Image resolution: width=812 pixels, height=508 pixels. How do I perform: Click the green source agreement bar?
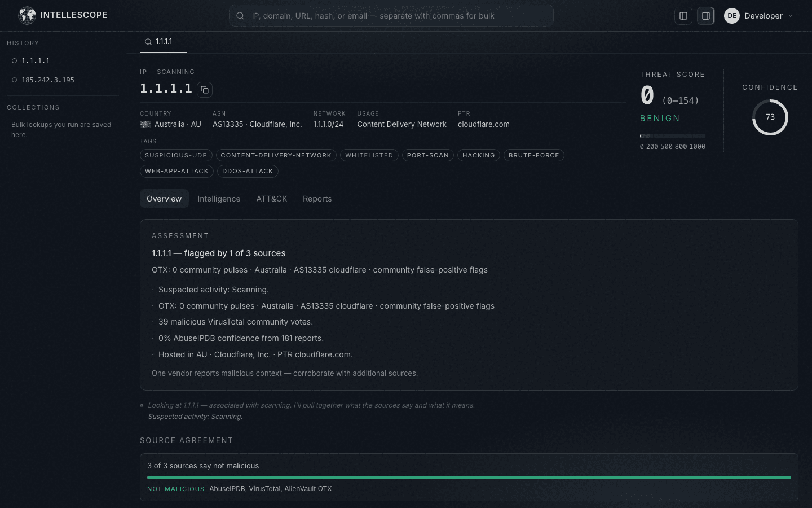469,478
